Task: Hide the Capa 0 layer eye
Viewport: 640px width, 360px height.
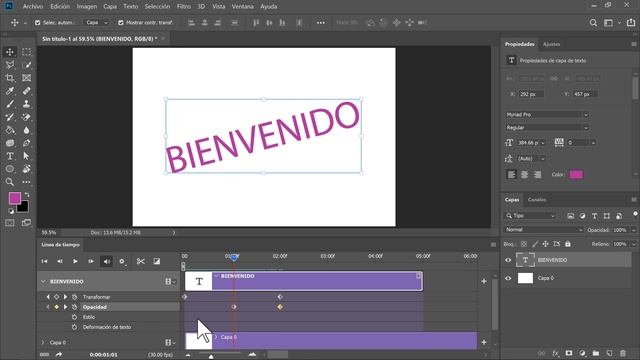Action: point(508,278)
